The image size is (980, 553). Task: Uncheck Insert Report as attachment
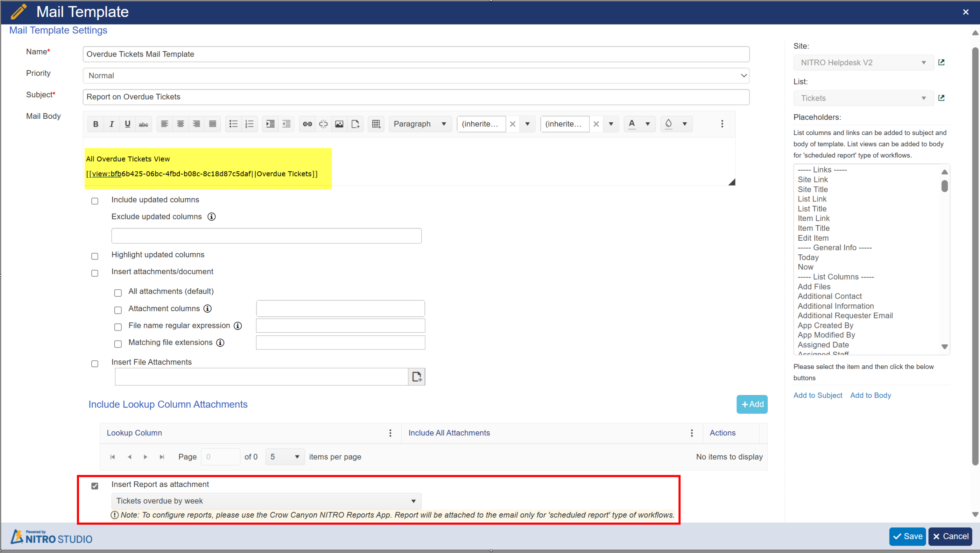tap(95, 486)
